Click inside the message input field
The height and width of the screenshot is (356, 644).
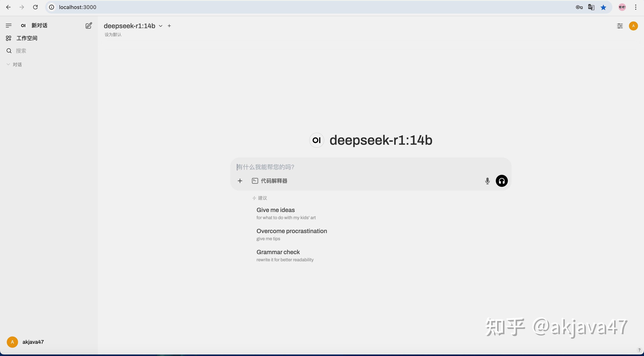350,167
